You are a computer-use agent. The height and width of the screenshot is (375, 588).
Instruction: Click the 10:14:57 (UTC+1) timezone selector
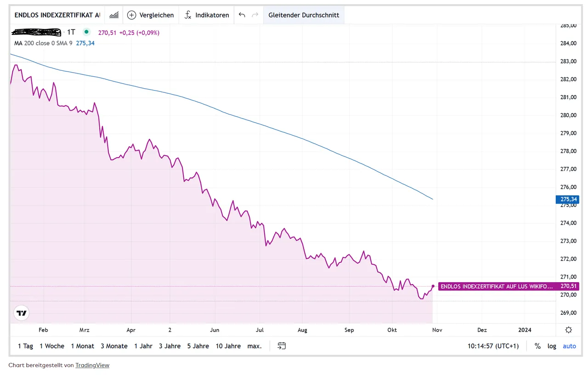[x=493, y=346]
